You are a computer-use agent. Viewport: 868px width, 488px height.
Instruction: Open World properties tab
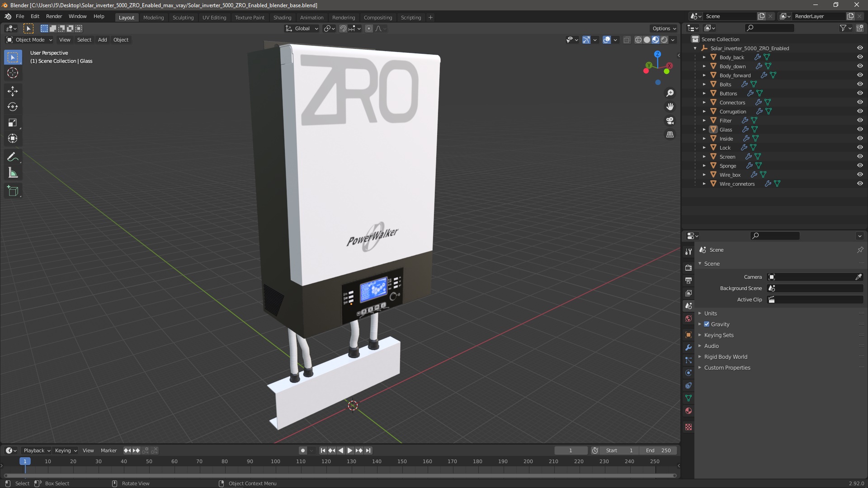(689, 319)
